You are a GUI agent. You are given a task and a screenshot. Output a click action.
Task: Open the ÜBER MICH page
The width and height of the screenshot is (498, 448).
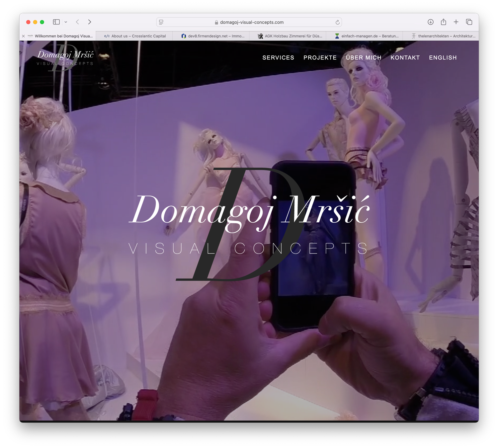click(364, 58)
